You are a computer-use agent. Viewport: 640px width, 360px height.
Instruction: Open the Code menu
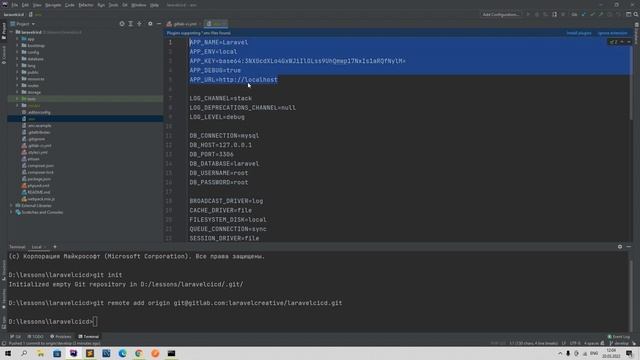point(70,5)
